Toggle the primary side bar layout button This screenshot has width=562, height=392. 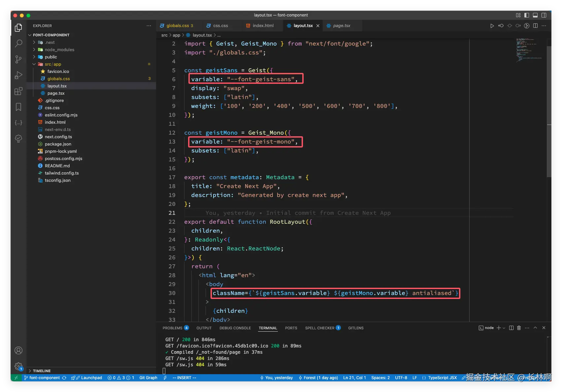click(x=527, y=15)
